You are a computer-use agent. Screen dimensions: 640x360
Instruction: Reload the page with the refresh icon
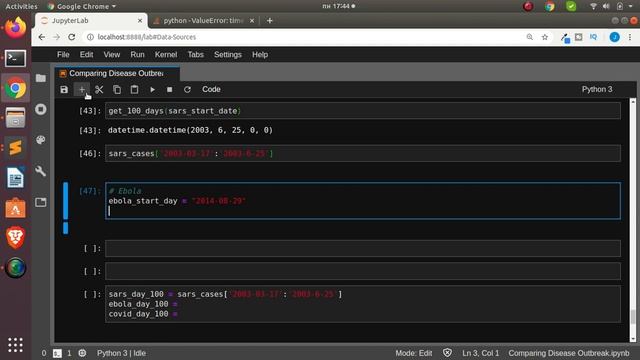pyautogui.click(x=71, y=37)
